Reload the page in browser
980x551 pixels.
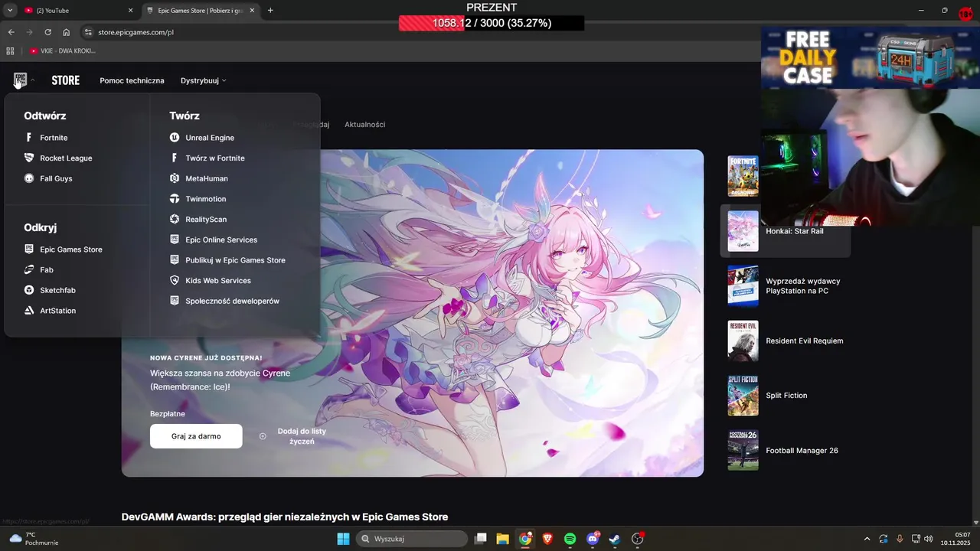[48, 32]
